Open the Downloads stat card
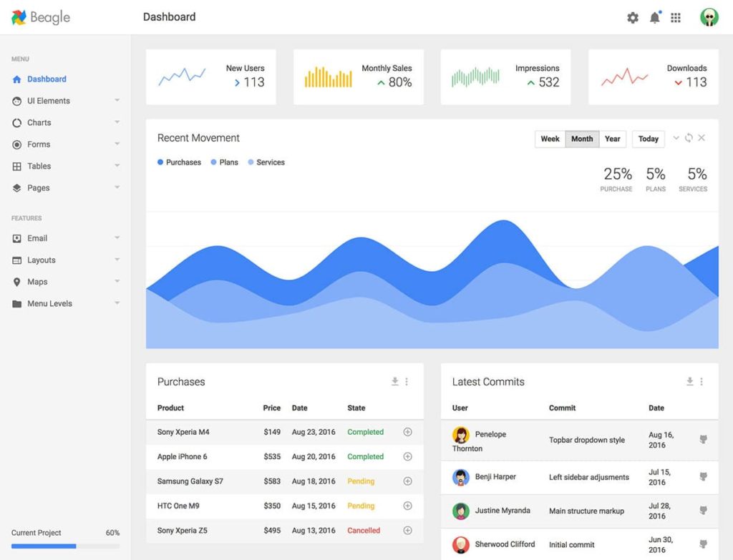Viewport: 733px width, 560px height. (654, 77)
